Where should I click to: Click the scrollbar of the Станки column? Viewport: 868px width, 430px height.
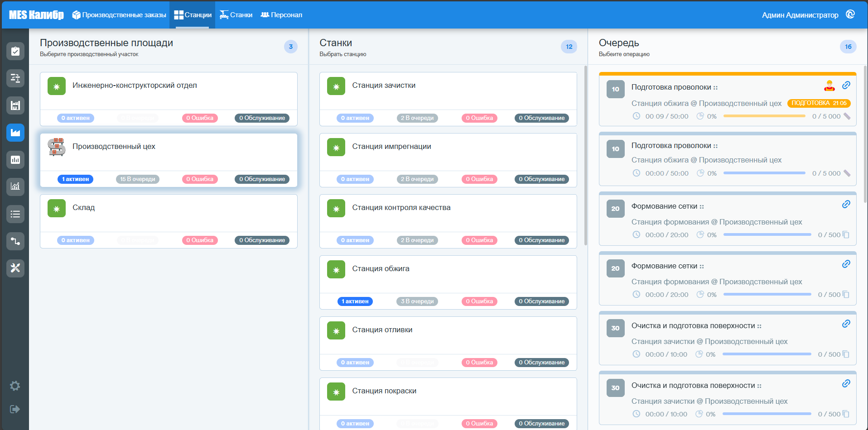(585, 156)
